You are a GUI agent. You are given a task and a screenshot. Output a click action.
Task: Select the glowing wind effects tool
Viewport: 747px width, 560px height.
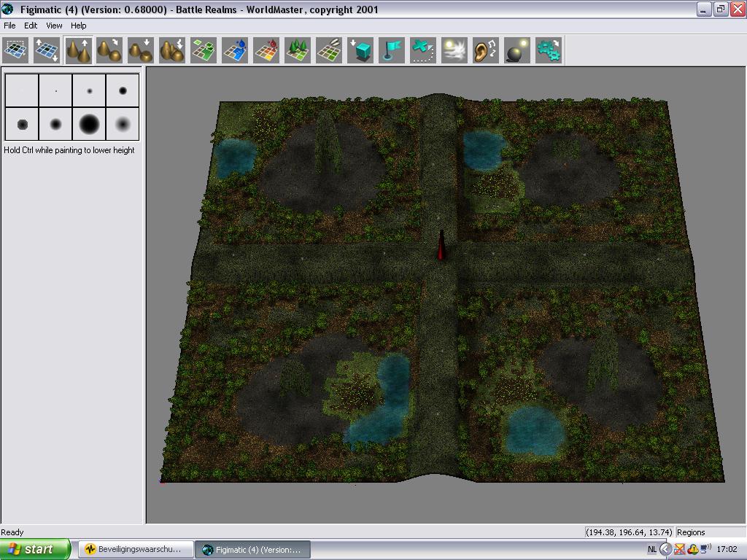[455, 50]
